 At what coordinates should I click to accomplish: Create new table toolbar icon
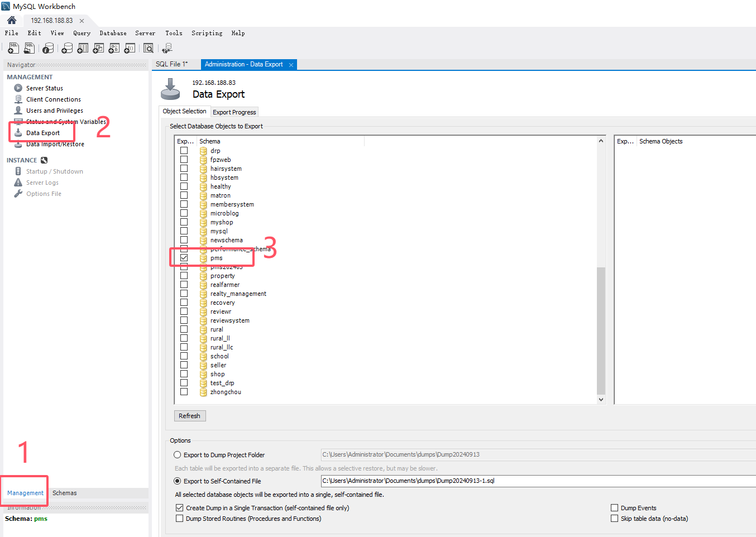coord(83,49)
